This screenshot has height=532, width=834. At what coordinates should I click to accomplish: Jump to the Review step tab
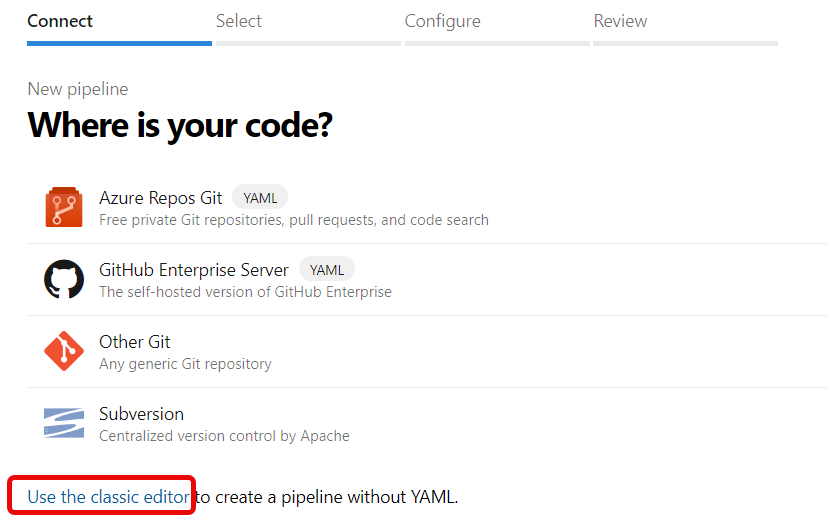click(x=620, y=21)
